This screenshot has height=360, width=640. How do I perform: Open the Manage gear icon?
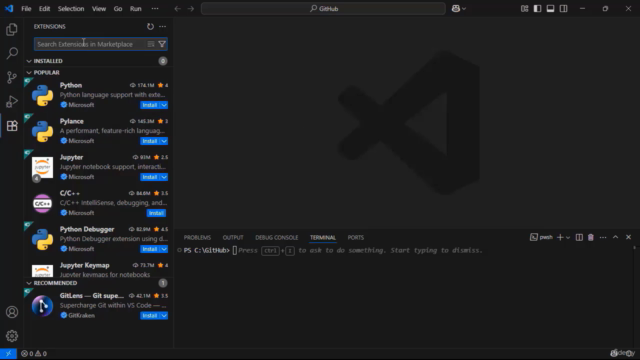pos(12,336)
